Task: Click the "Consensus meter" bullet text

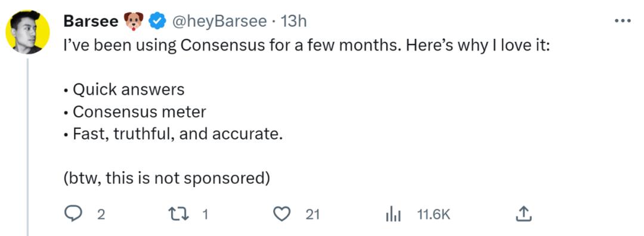Action: click(139, 112)
